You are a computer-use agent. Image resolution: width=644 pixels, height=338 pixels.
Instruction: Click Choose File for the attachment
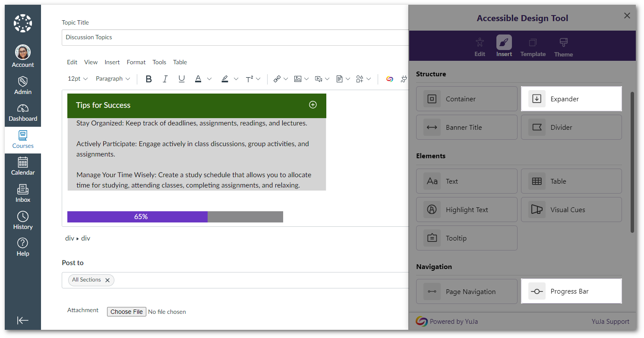[x=126, y=312]
